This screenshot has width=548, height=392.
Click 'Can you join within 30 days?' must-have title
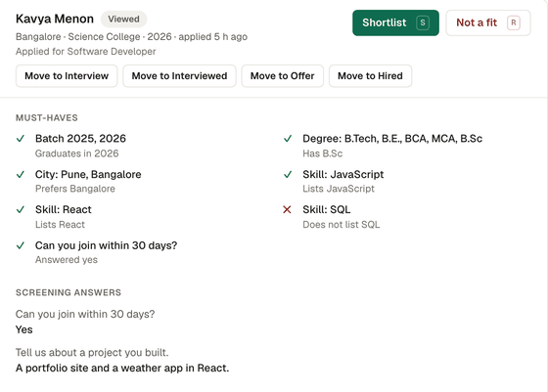(x=107, y=245)
